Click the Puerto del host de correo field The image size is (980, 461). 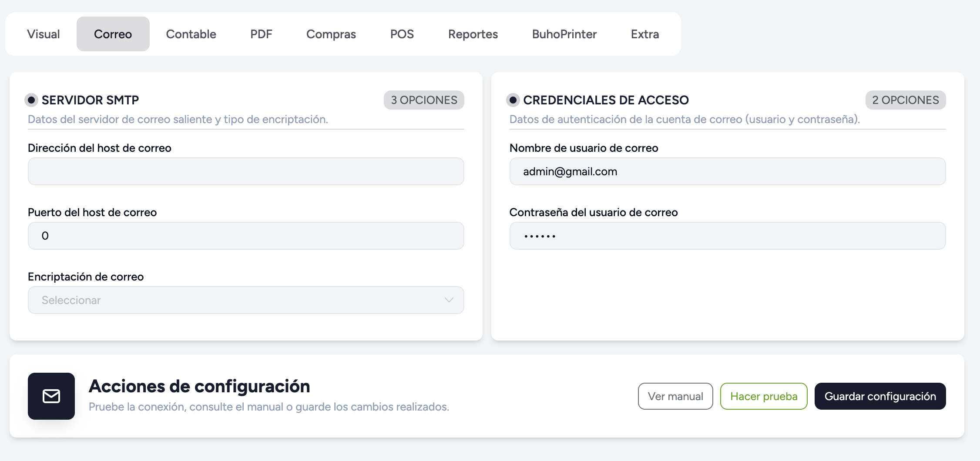point(246,236)
